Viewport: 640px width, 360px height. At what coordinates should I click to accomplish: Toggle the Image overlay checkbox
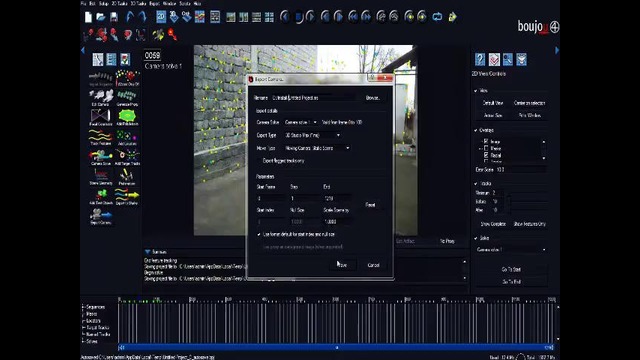point(486,141)
